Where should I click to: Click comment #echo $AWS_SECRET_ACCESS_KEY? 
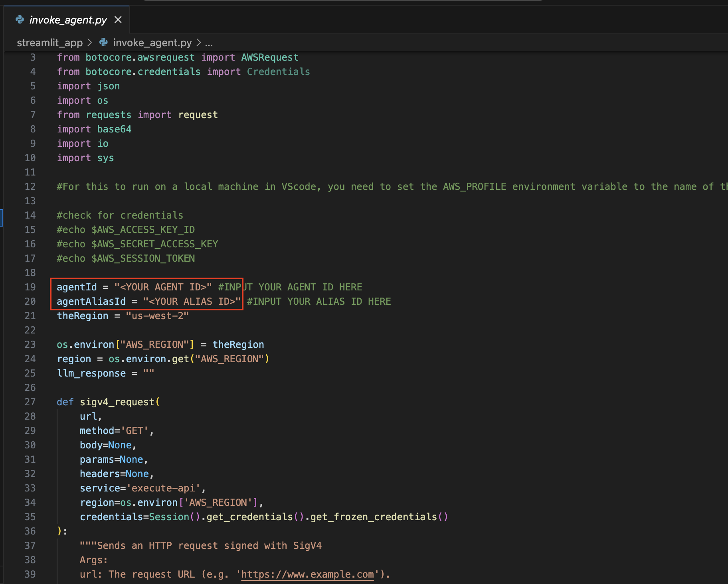click(137, 244)
